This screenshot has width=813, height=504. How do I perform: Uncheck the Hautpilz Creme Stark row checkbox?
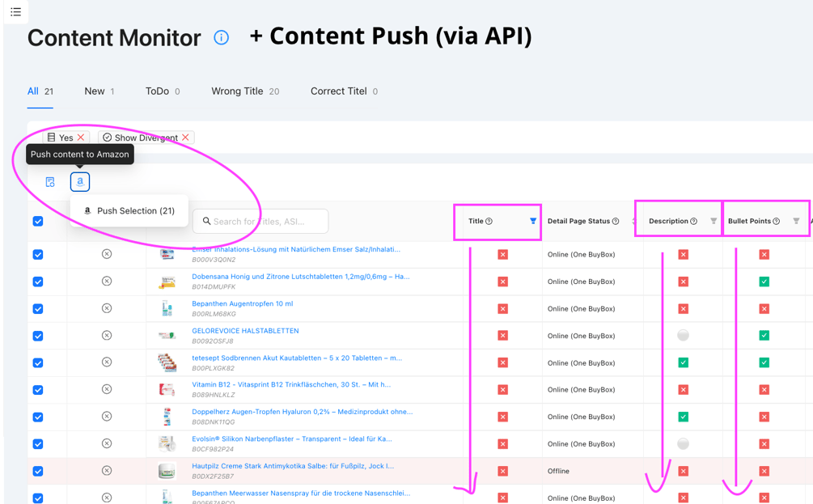click(38, 472)
